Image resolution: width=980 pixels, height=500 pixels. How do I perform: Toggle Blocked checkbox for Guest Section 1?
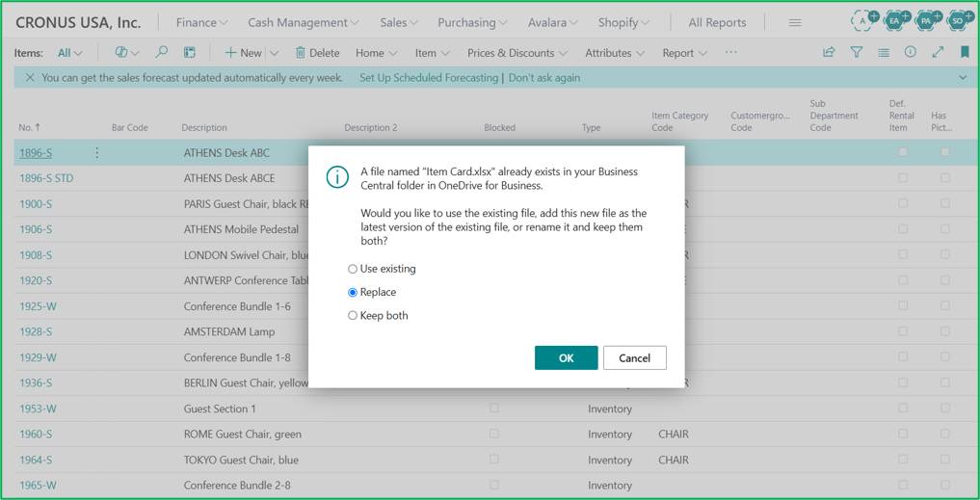point(494,408)
